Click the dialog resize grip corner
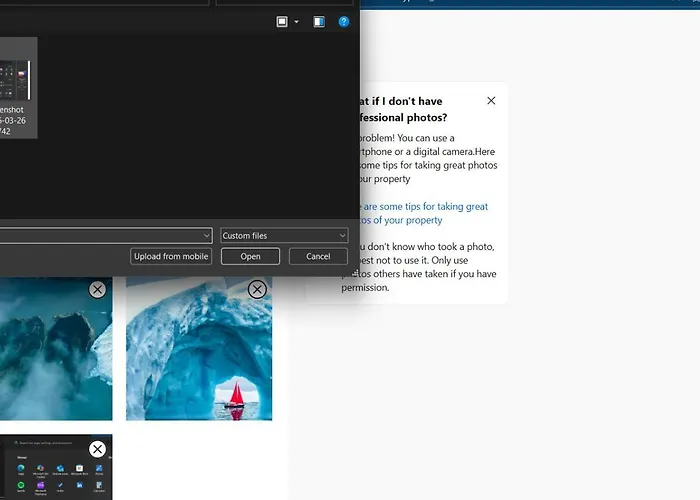This screenshot has width=700, height=500. [x=354, y=272]
